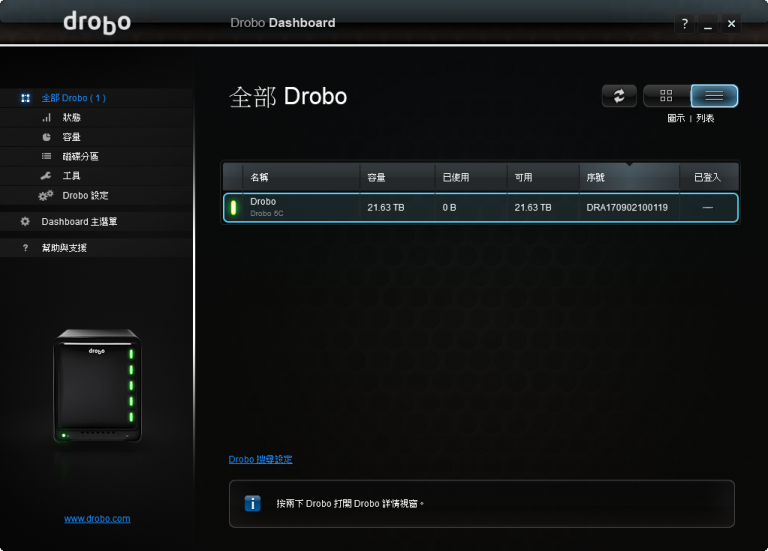Switch to icon grid view
The width and height of the screenshot is (768, 551).
[x=666, y=96]
